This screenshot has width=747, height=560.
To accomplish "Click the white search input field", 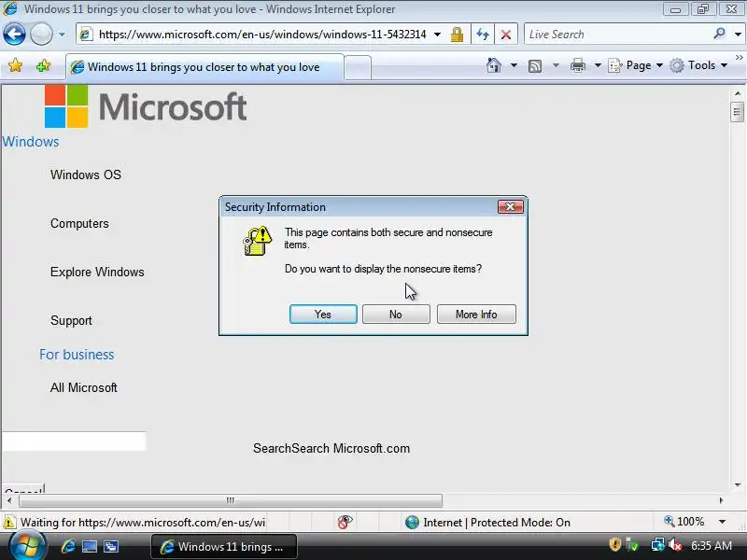I will tap(75, 441).
